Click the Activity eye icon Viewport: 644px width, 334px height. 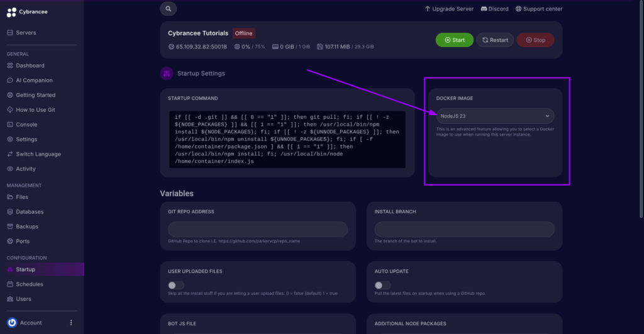coord(10,169)
